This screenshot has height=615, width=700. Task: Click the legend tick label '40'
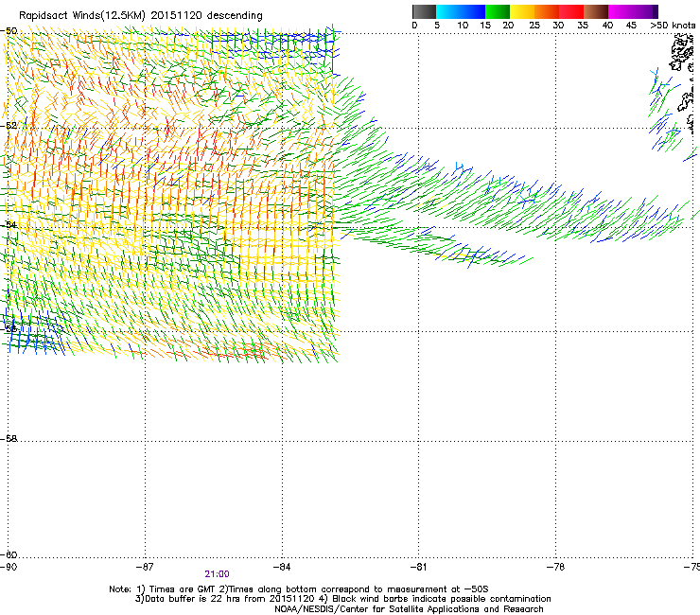(x=607, y=26)
